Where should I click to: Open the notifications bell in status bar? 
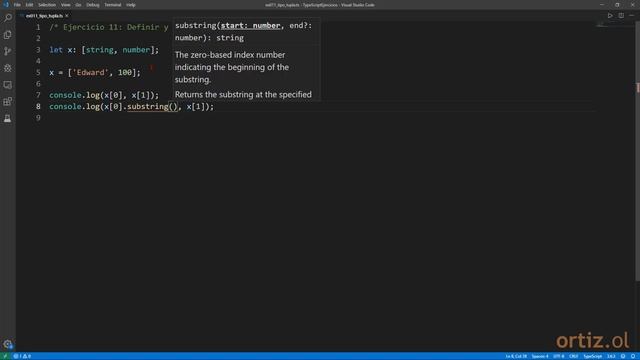coord(633,356)
